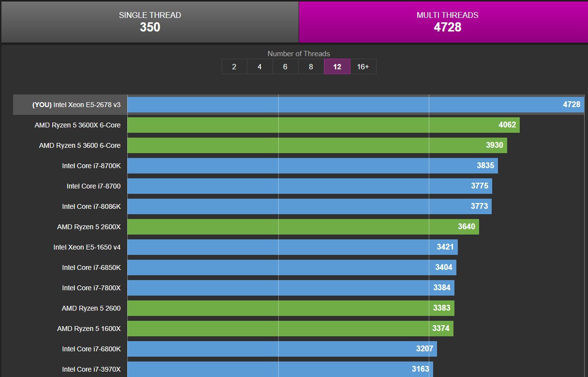
Task: Select the AMD Ryzen 5 2600 label
Action: [x=91, y=308]
